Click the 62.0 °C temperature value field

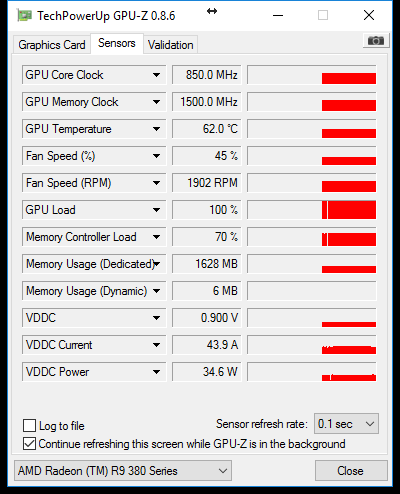[x=206, y=129]
